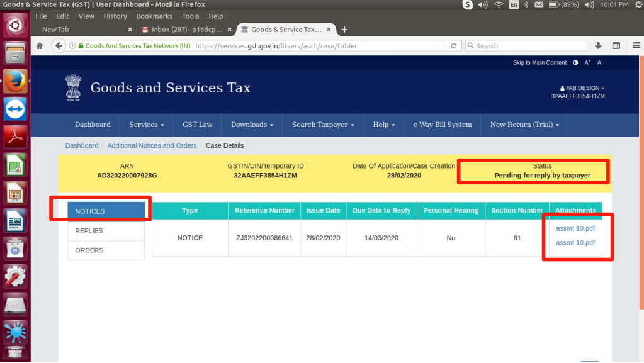Image resolution: width=644 pixels, height=363 pixels.
Task: Open Ubuntu dash from the launcher
Action: (15, 25)
